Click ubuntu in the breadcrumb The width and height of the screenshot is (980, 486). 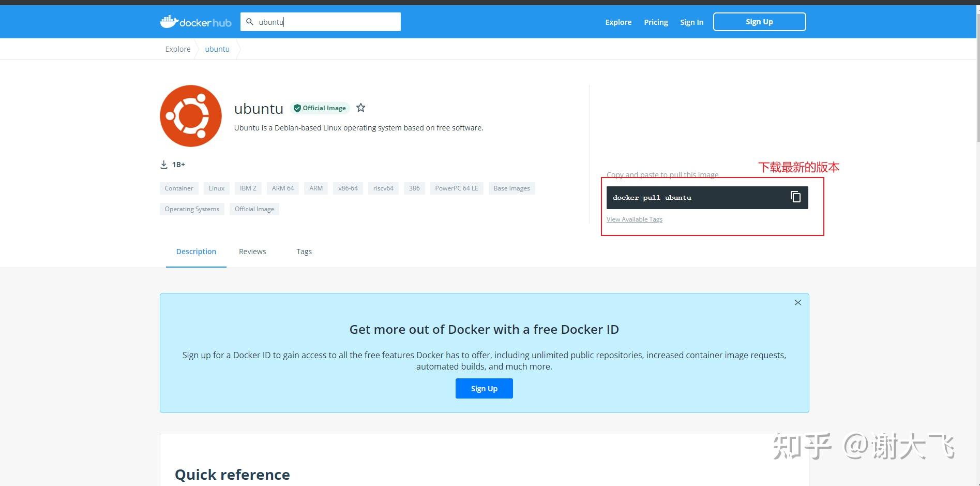(x=217, y=49)
